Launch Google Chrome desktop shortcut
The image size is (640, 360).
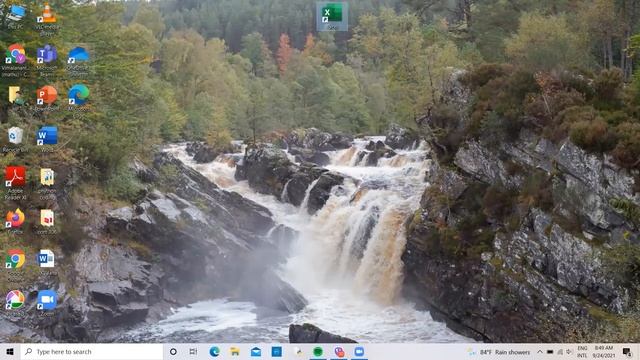point(16,264)
